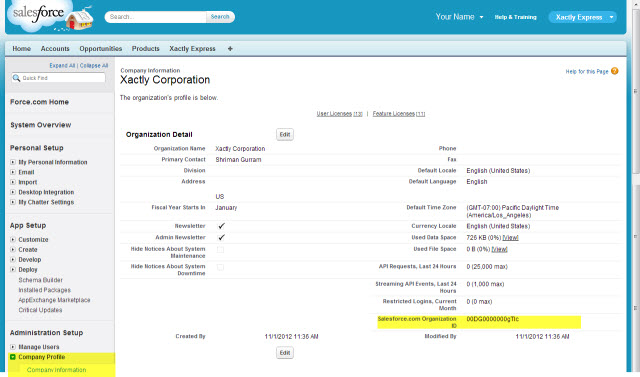View Used Data Space details

511,237
